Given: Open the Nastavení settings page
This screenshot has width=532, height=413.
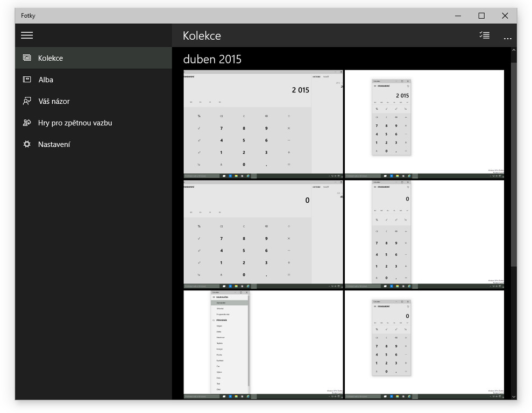Looking at the screenshot, I should [94, 145].
